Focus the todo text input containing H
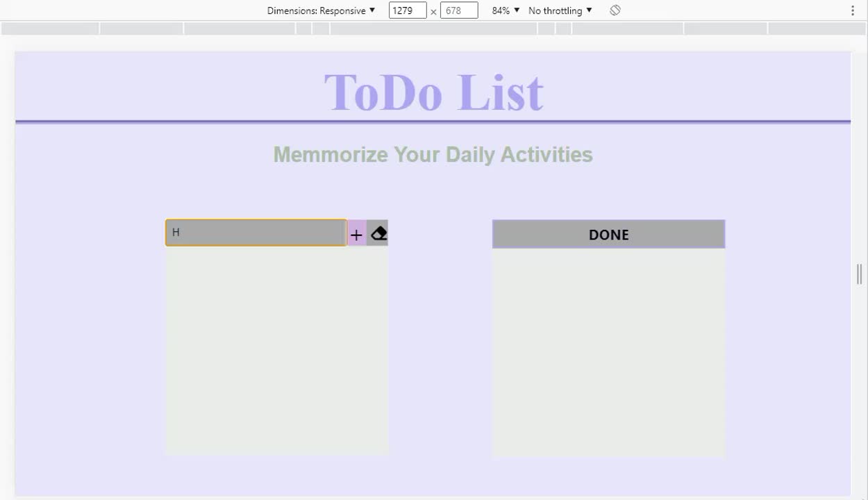 pos(256,233)
